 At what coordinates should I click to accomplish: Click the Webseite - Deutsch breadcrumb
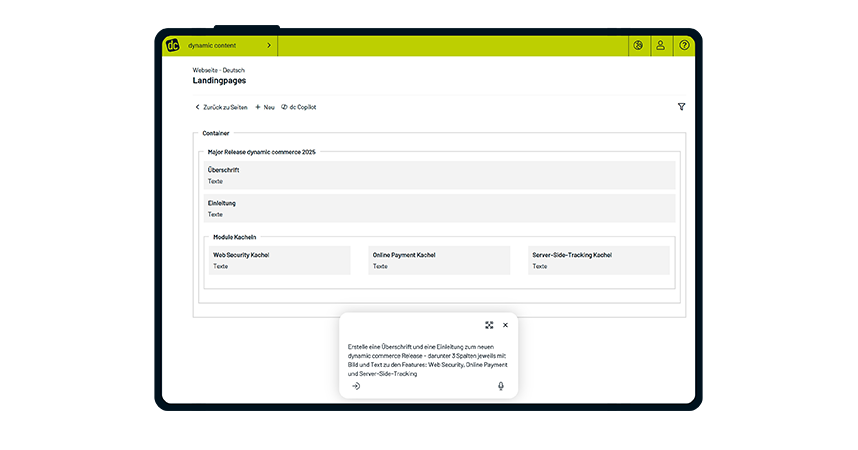[x=219, y=70]
